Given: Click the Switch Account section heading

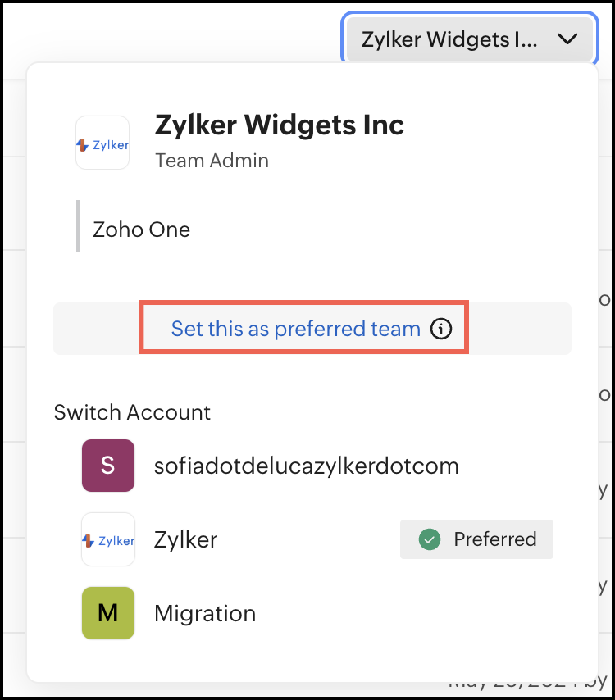Looking at the screenshot, I should [x=132, y=411].
